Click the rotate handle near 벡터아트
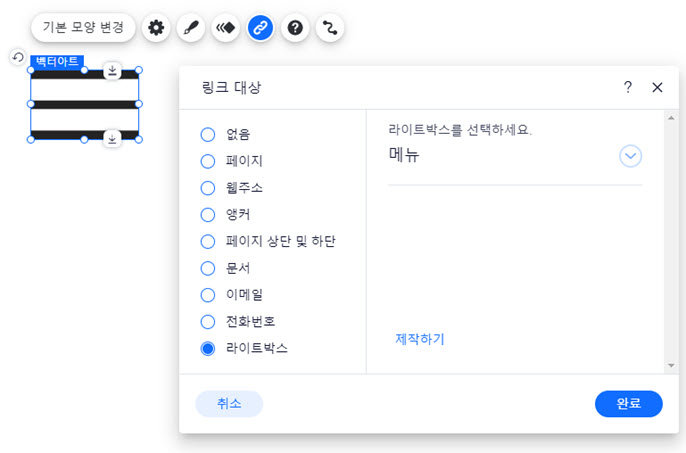 (x=18, y=57)
